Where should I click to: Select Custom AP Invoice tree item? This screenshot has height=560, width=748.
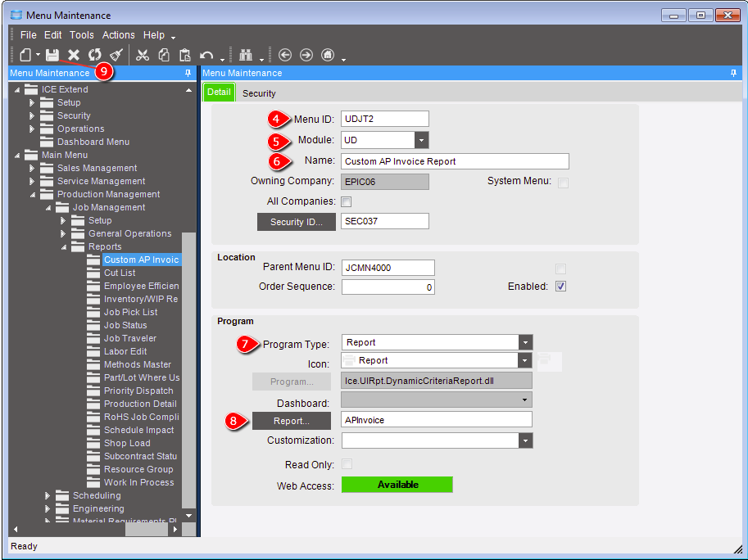tap(142, 260)
